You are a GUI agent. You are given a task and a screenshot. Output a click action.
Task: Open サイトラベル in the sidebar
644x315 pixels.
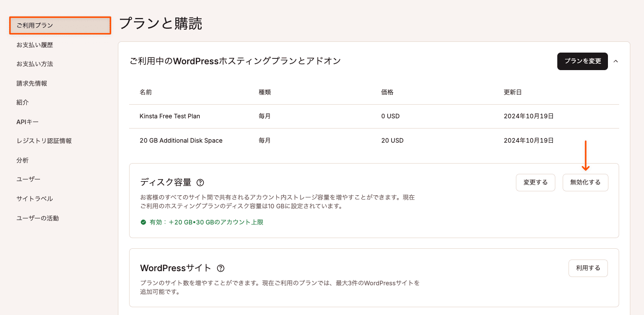click(35, 199)
